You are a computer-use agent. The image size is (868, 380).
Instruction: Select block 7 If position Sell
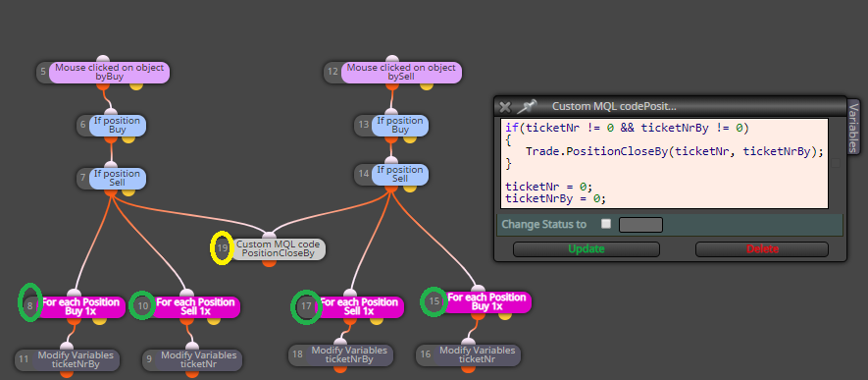[x=118, y=179]
